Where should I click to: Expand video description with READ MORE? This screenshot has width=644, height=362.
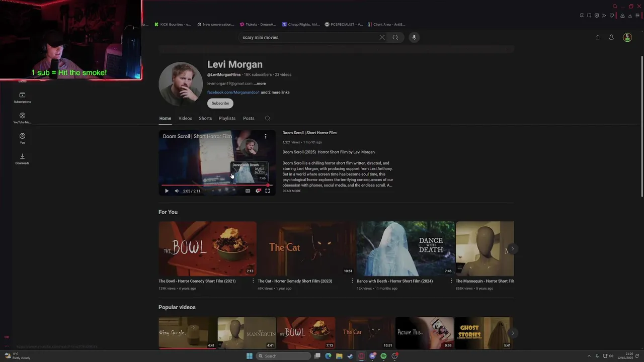click(292, 191)
